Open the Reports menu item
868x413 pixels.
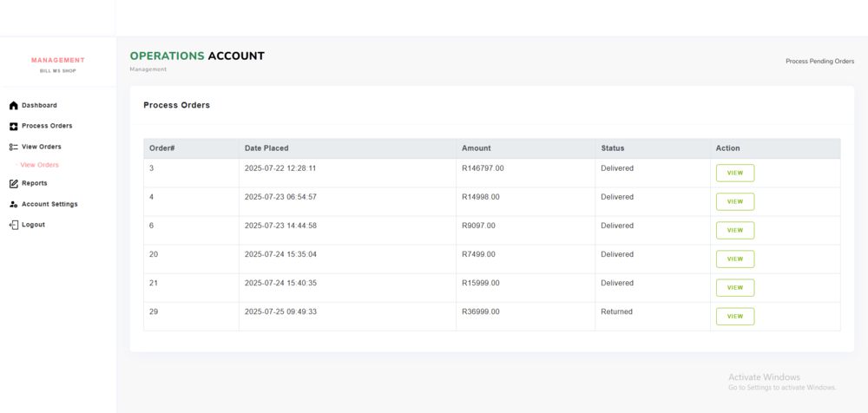(x=35, y=184)
